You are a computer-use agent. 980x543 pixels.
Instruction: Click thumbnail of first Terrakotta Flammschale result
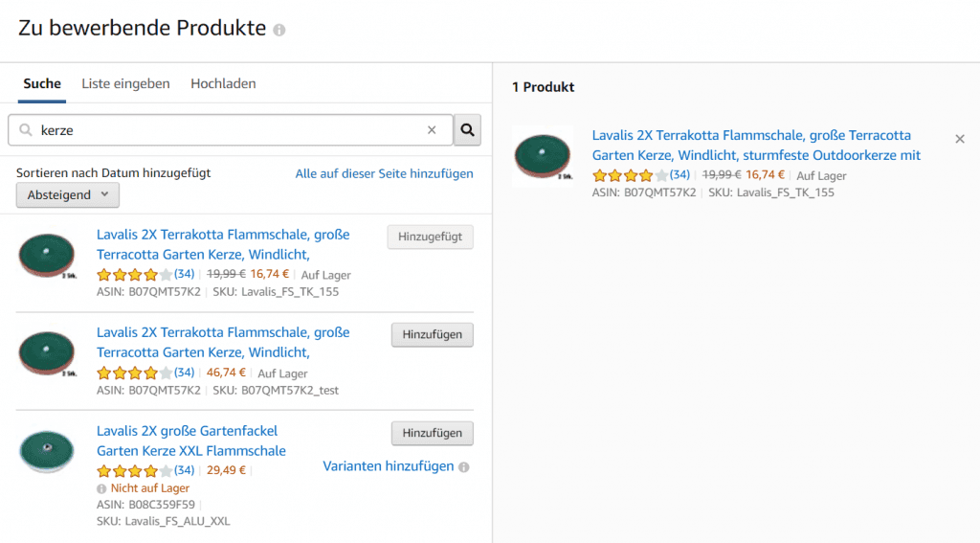(48, 256)
